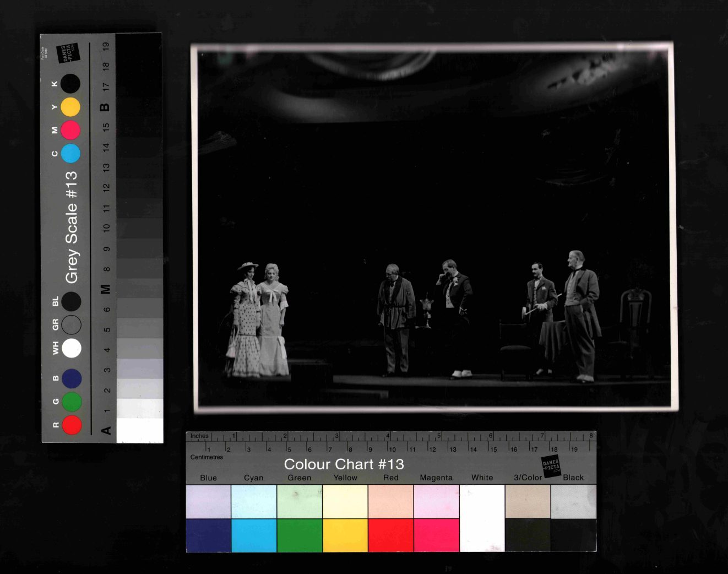728x574 pixels.
Task: Click the pale red tint swatch under Red
Action: (x=390, y=501)
